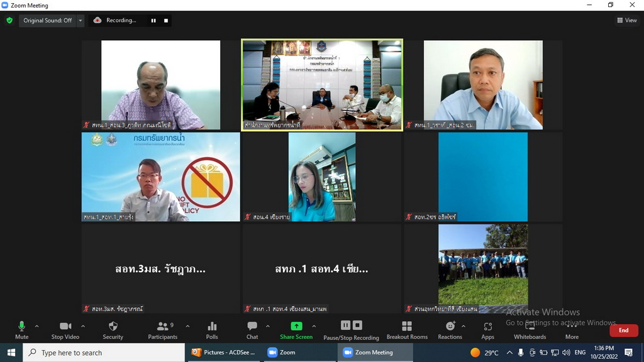Select video tile of man in light blue shirt
Screen dimensions: 644x362
(x=483, y=85)
